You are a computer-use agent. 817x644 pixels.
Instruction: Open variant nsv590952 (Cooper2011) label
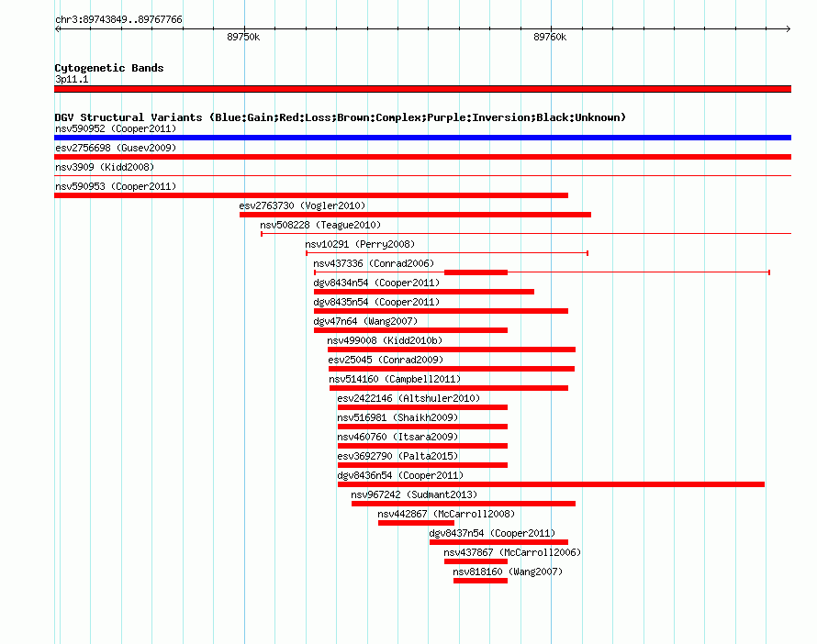point(116,128)
